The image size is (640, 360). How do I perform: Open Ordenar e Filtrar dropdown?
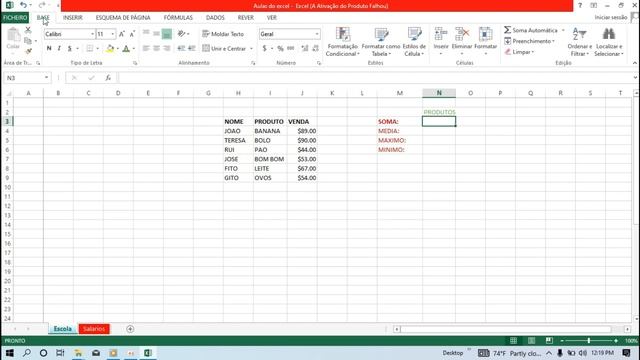click(579, 42)
